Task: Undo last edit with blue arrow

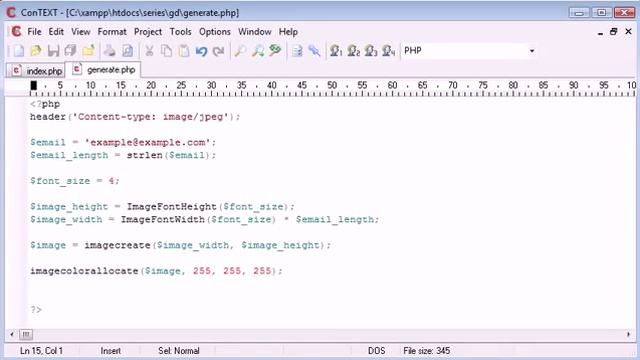Action: click(x=201, y=51)
